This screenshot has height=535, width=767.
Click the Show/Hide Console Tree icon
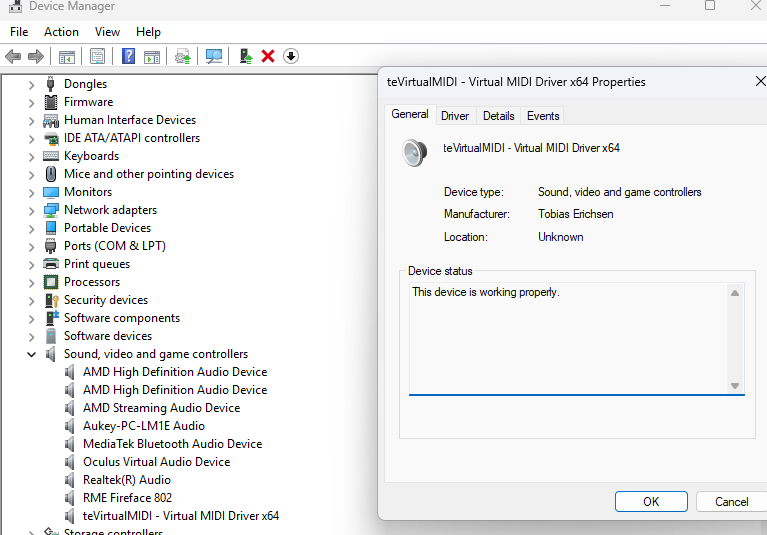pyautogui.click(x=67, y=56)
